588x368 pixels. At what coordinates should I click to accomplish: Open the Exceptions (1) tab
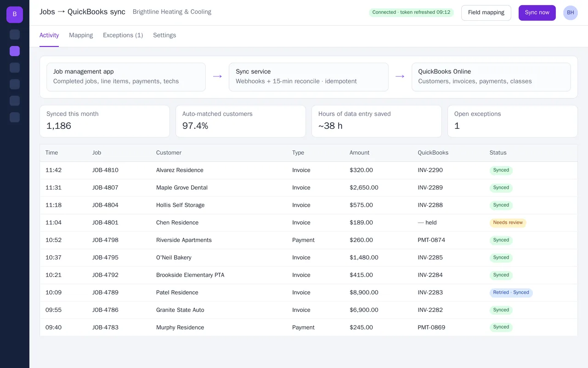point(123,35)
